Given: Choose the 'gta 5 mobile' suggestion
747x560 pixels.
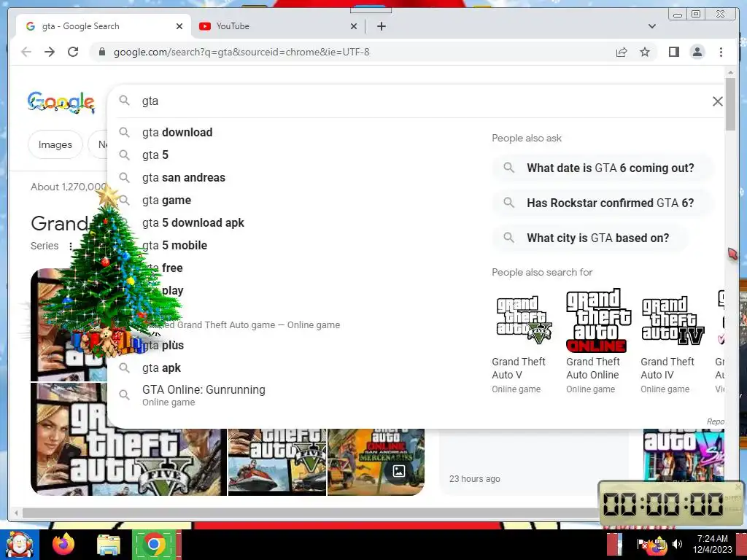Looking at the screenshot, I should pos(175,245).
